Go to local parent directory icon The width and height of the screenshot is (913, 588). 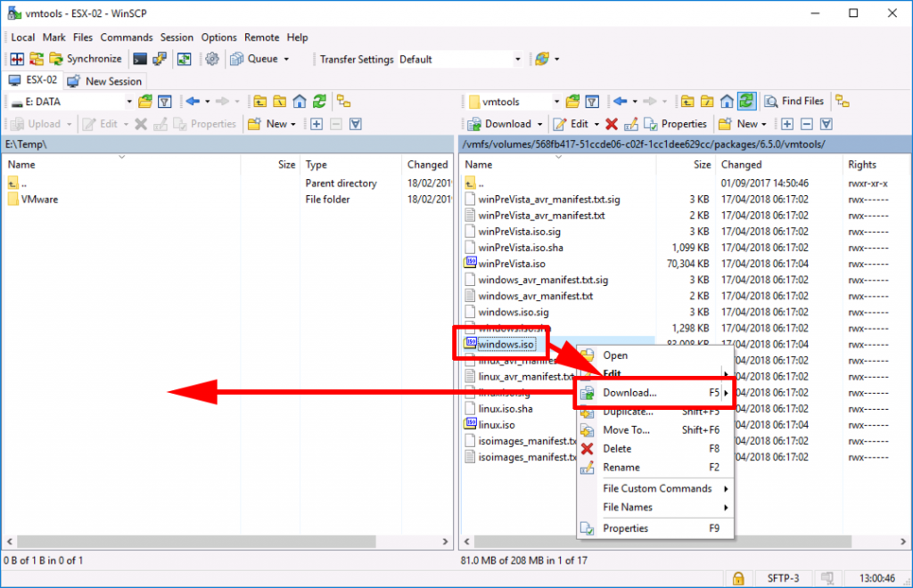click(259, 102)
